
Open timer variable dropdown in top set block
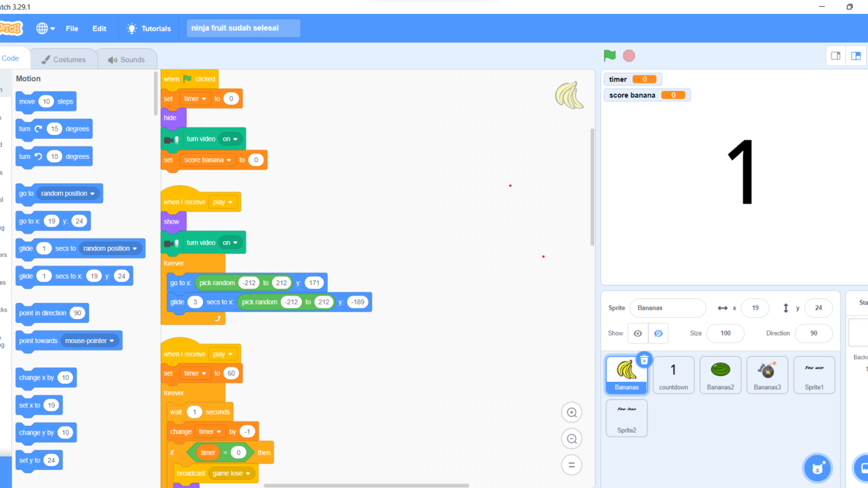[195, 99]
